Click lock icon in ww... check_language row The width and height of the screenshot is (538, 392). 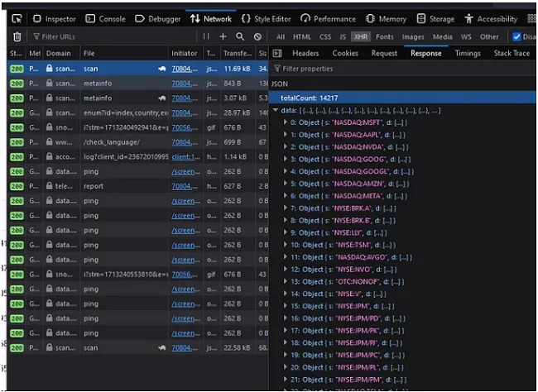coord(49,142)
